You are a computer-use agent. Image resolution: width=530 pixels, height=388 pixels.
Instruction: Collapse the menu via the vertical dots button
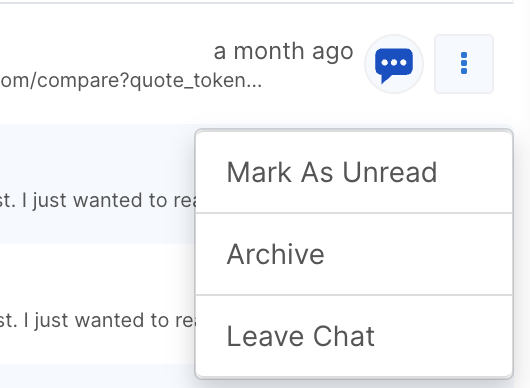(x=464, y=64)
